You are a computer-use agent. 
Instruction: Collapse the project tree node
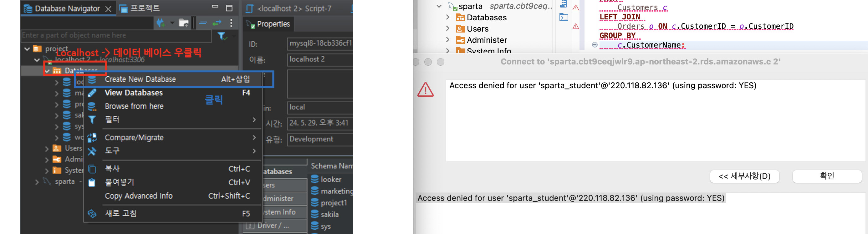click(27, 49)
